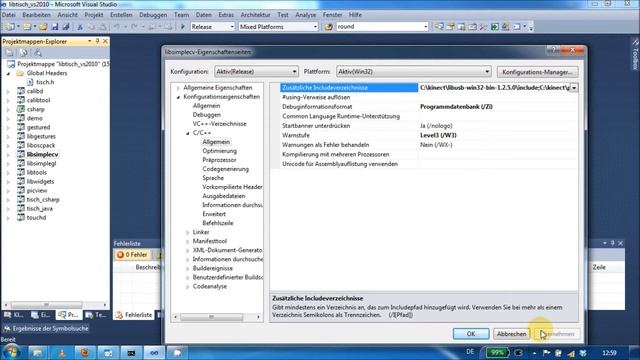Image resolution: width=640 pixels, height=360 pixels.
Task: Click the Warnstufe property row
Action: (429, 135)
